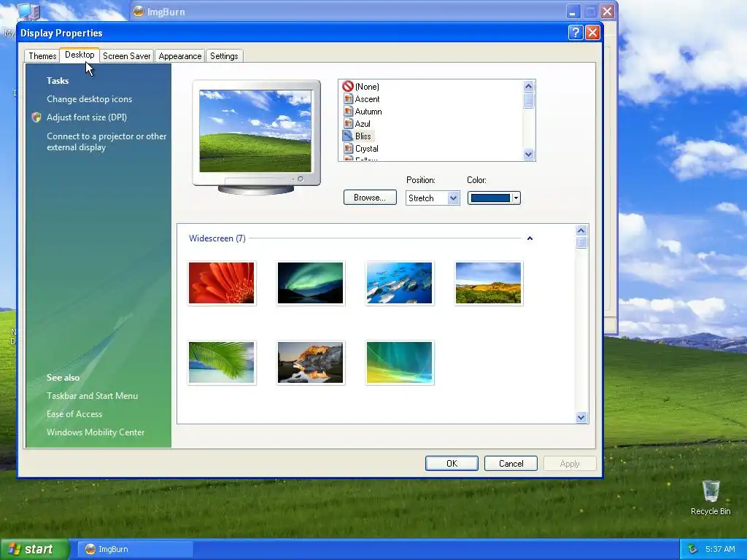Viewport: 747px width, 560px height.
Task: Click wallpaper list scroll down arrow
Action: pos(528,155)
